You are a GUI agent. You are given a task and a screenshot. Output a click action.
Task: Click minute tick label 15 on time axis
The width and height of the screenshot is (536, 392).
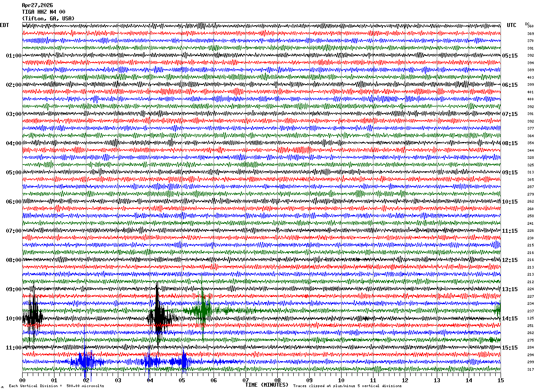[500, 380]
